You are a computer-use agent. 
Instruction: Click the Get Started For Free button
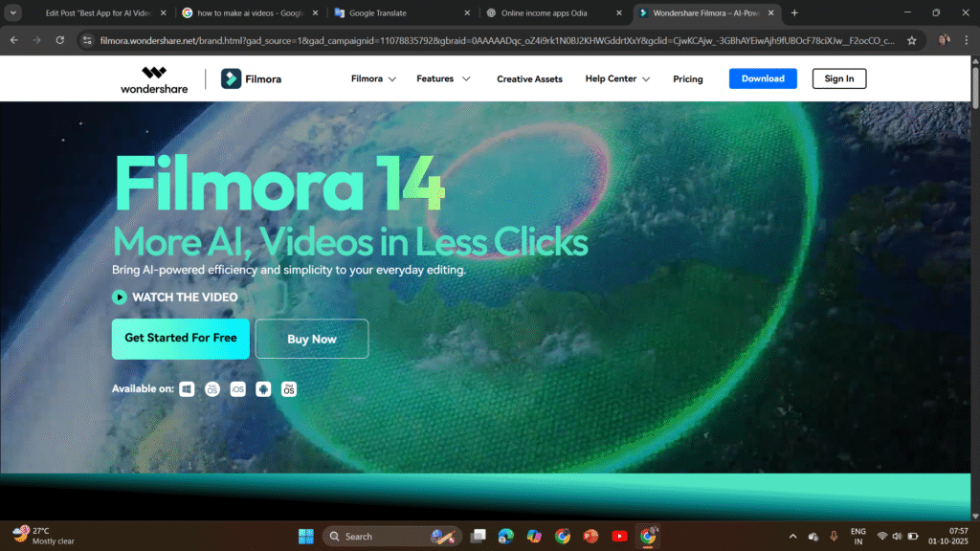coord(181,339)
